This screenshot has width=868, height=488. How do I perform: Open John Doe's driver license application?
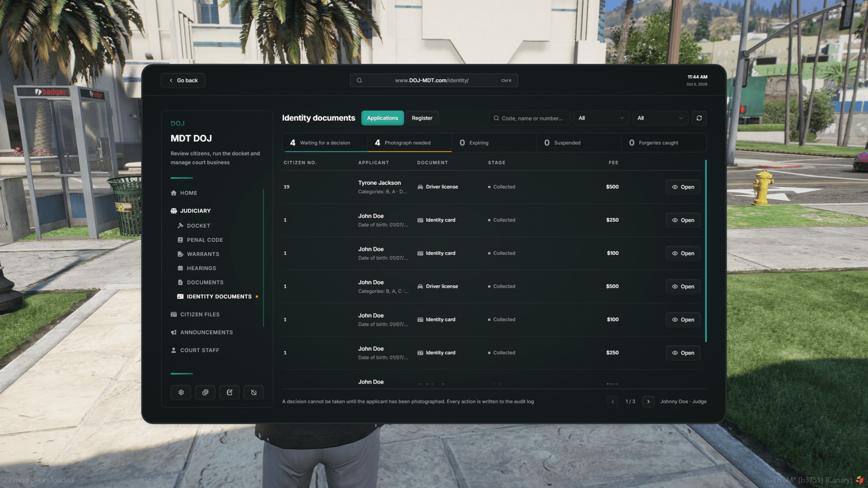point(683,287)
